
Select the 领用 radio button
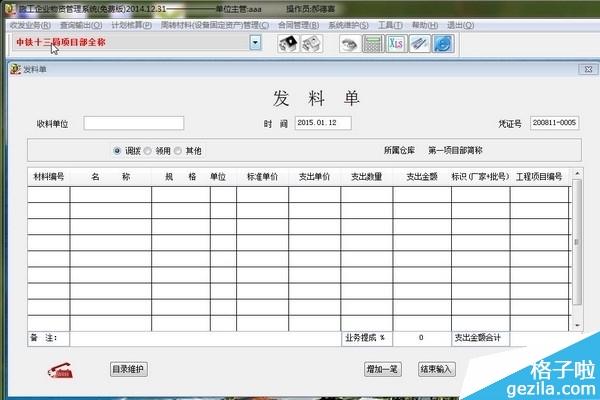pos(148,151)
